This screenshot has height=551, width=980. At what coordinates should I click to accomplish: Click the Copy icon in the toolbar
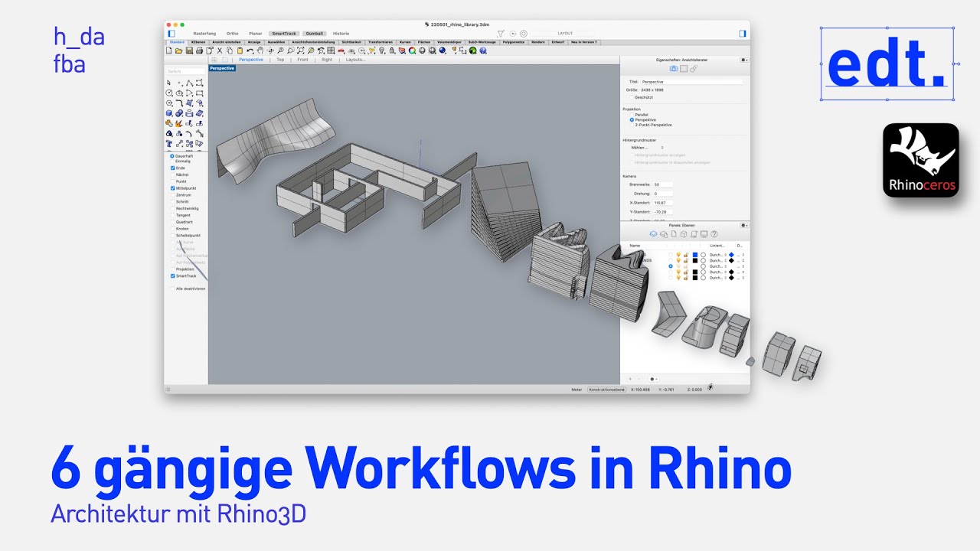click(x=230, y=51)
